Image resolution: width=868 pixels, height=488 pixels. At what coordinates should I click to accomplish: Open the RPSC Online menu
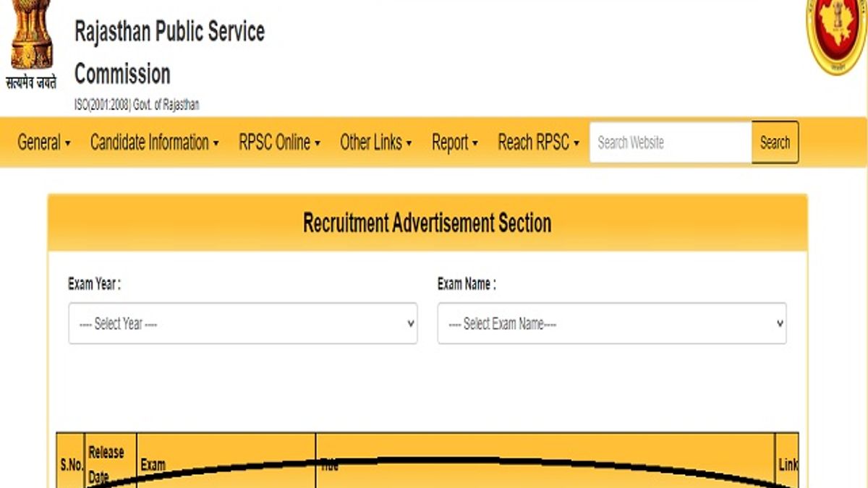click(280, 142)
